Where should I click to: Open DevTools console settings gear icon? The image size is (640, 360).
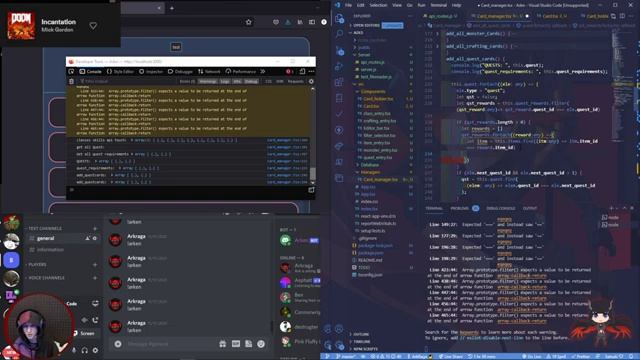pos(311,81)
